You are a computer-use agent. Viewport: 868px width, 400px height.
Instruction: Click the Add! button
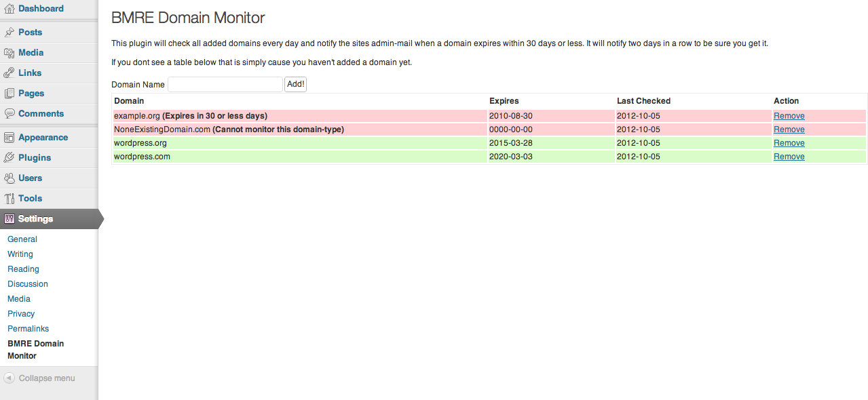(x=296, y=85)
